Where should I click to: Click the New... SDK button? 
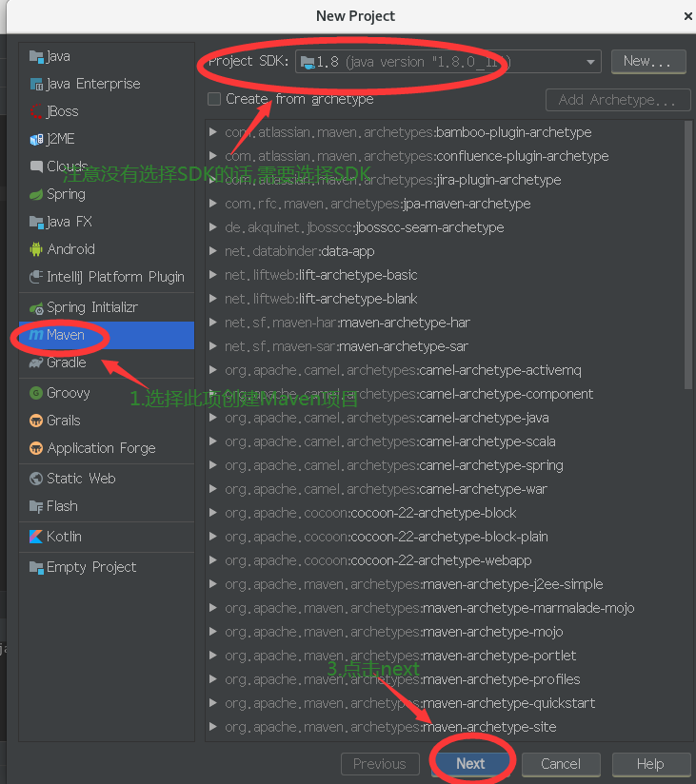click(648, 62)
